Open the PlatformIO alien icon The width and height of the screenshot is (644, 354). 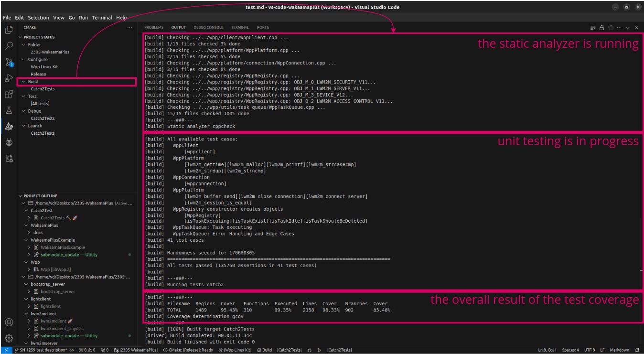[9, 142]
